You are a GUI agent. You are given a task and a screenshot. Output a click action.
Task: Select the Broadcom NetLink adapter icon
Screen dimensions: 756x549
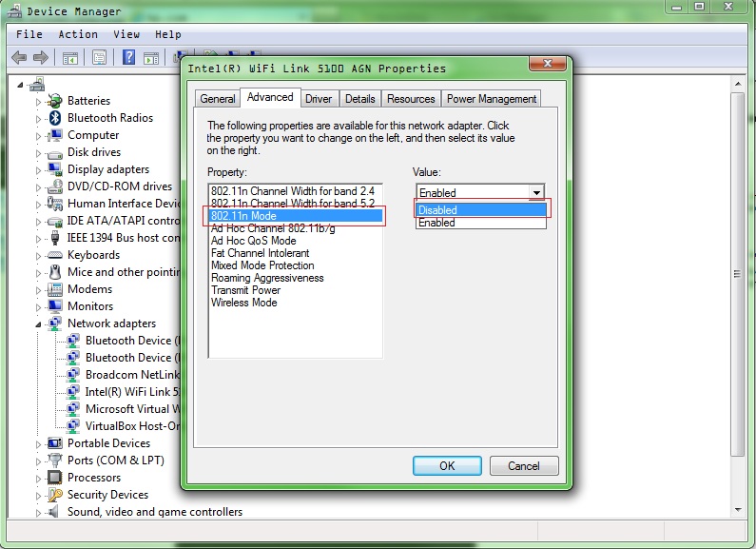pos(73,374)
